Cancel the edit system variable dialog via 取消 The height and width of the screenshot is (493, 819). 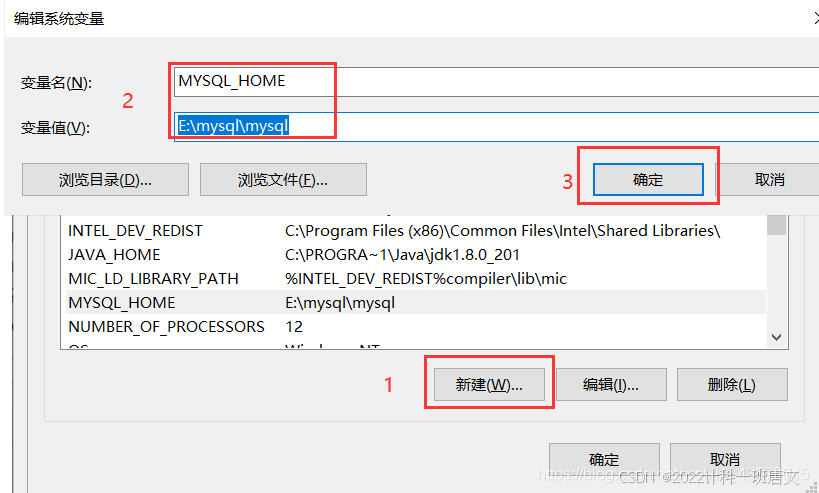[x=770, y=180]
